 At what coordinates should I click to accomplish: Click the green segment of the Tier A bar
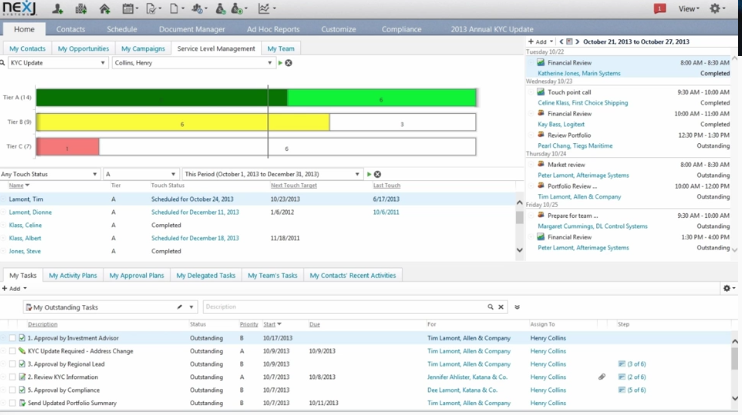381,98
